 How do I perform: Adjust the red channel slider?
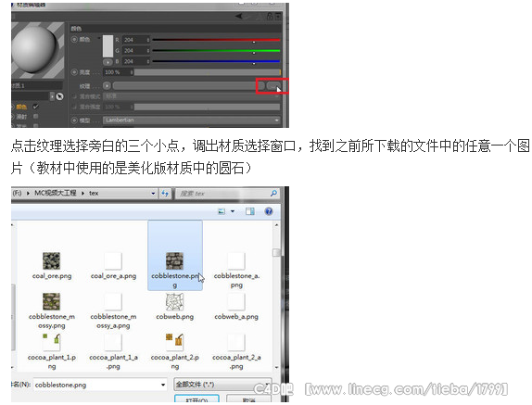pyautogui.click(x=216, y=40)
